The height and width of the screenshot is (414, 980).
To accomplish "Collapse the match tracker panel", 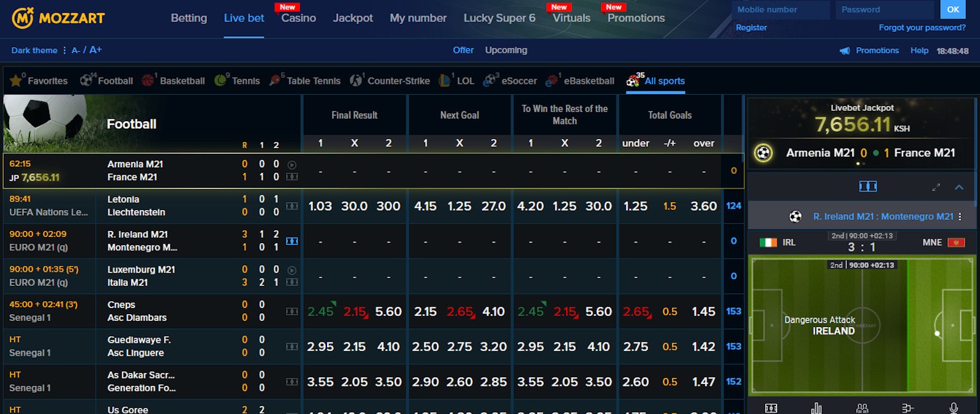I will pyautogui.click(x=959, y=187).
